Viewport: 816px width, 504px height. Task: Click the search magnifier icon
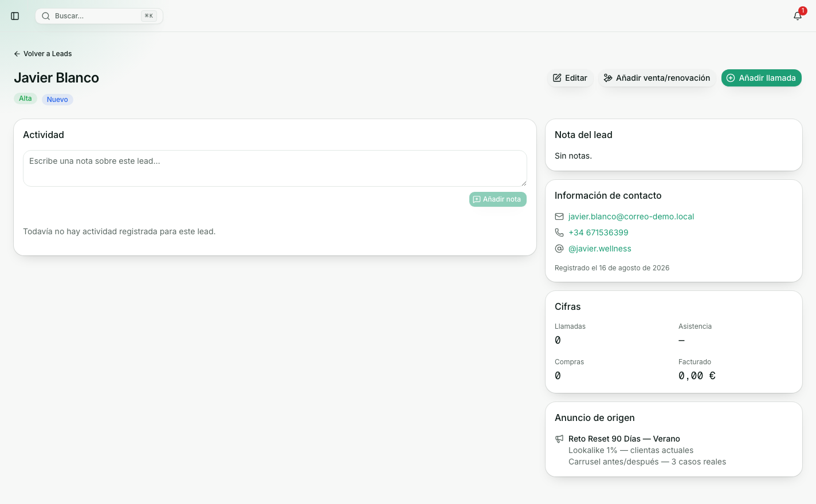[x=46, y=16]
